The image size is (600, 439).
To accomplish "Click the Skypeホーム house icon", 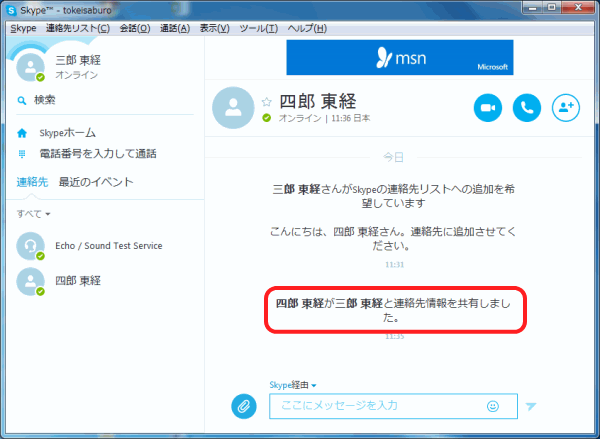I will [22, 133].
